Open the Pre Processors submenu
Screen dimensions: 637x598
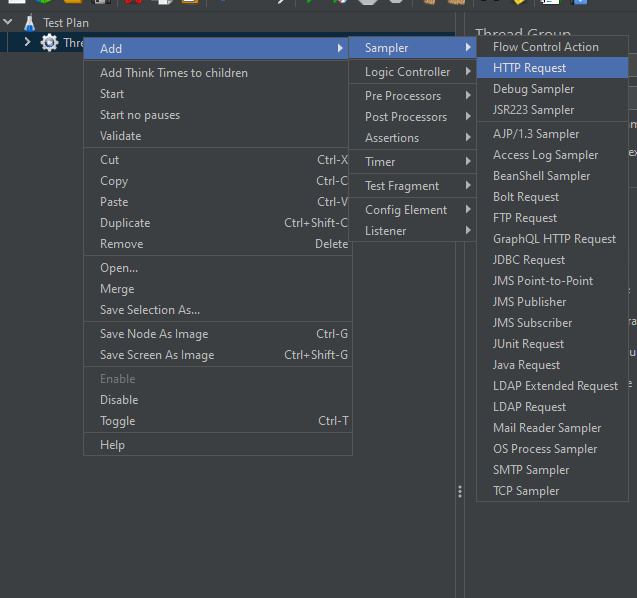[x=412, y=96]
